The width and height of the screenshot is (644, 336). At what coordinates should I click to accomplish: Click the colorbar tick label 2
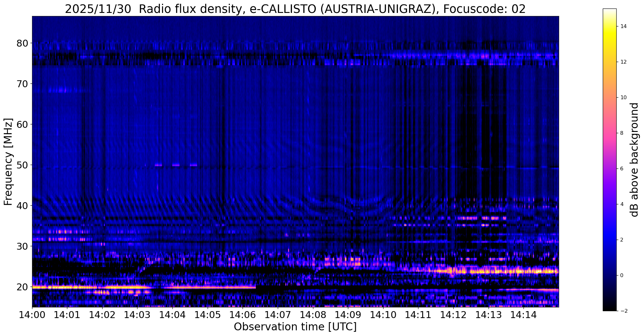[x=622, y=240]
